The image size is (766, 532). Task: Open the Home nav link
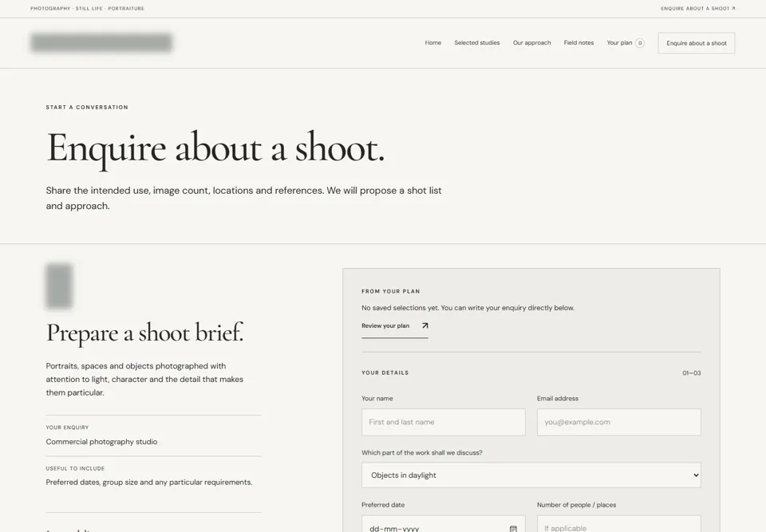click(x=432, y=43)
